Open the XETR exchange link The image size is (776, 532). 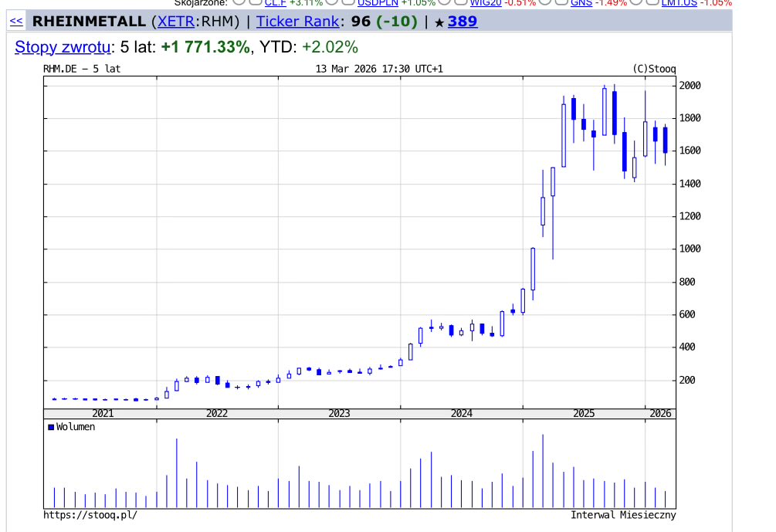click(x=176, y=22)
